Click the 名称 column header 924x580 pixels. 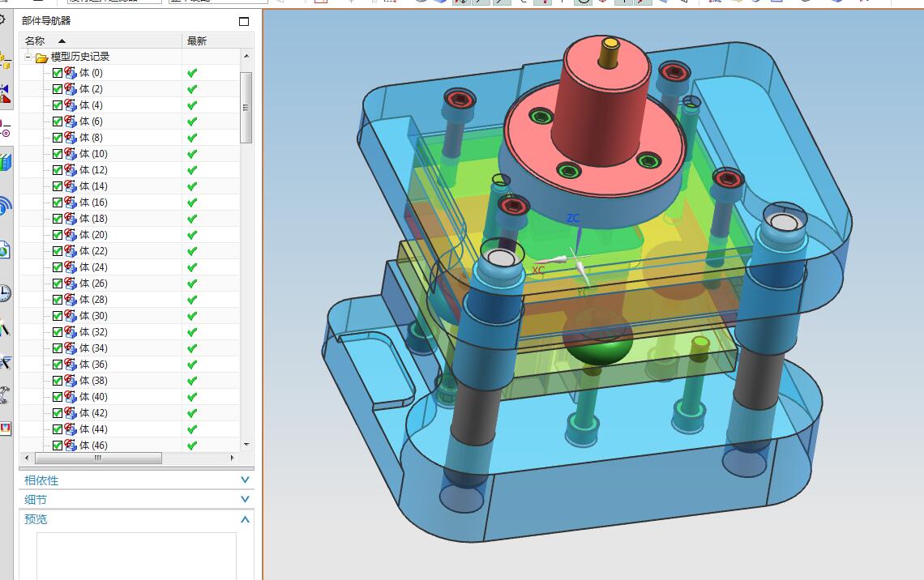coord(101,41)
